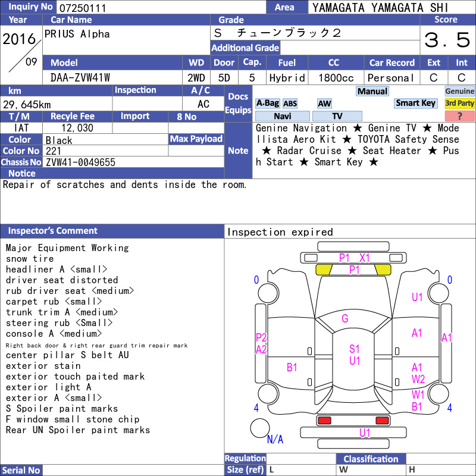476x476 pixels.
Task: Click the comment 'snow tire'
Action: coord(30,259)
